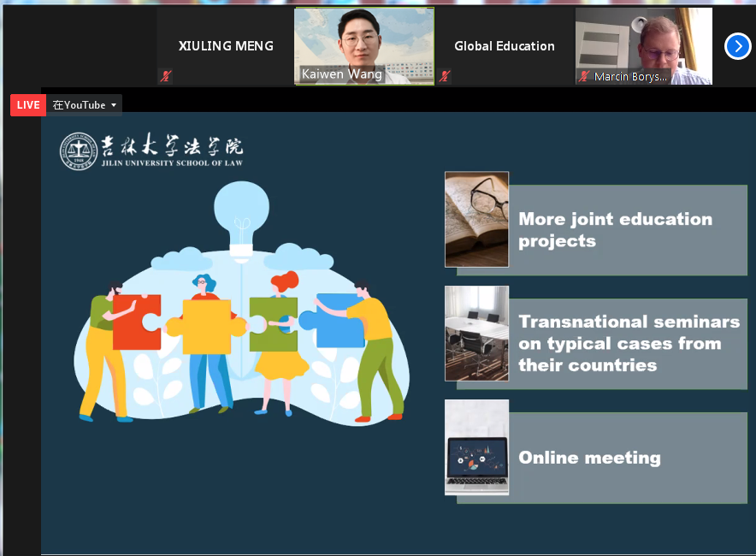Click the blue puzzle piece in illustration

pos(341,321)
